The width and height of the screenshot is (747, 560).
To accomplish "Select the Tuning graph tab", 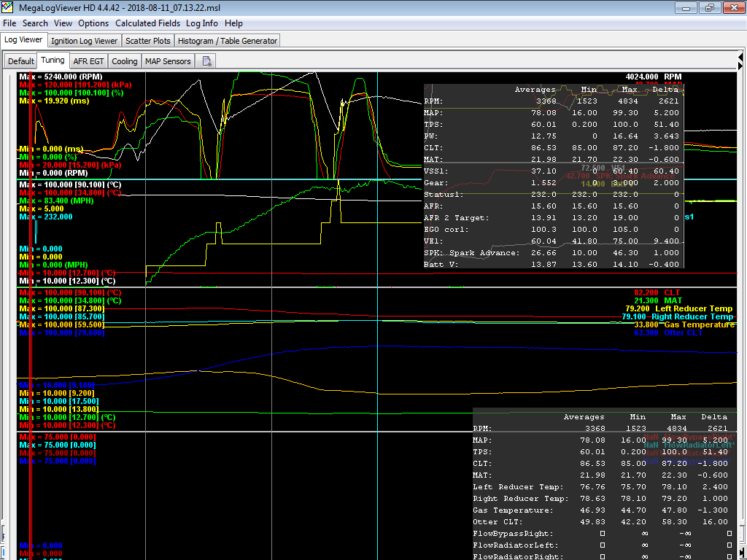I will tap(53, 60).
